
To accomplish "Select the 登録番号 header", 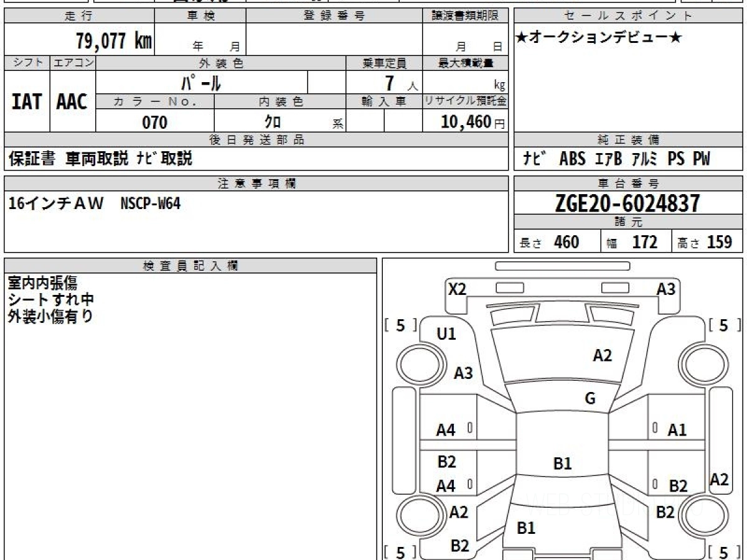I will [x=334, y=16].
